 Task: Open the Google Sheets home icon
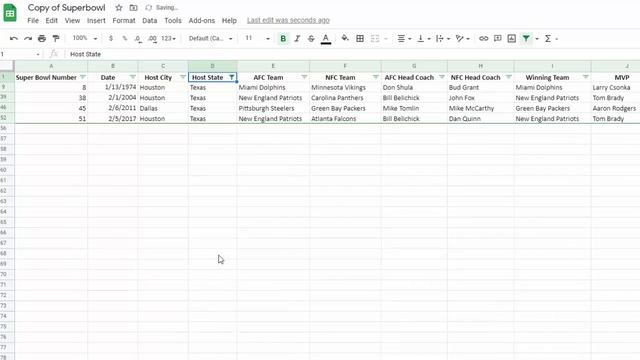tap(10, 13)
